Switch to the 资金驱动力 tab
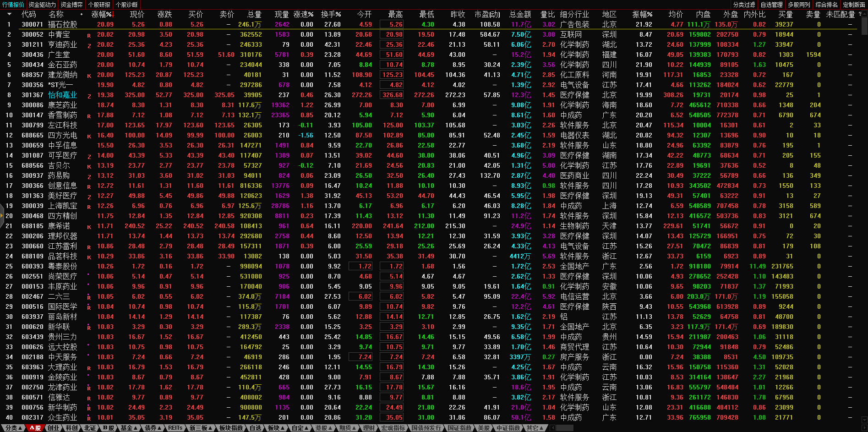 [x=42, y=5]
